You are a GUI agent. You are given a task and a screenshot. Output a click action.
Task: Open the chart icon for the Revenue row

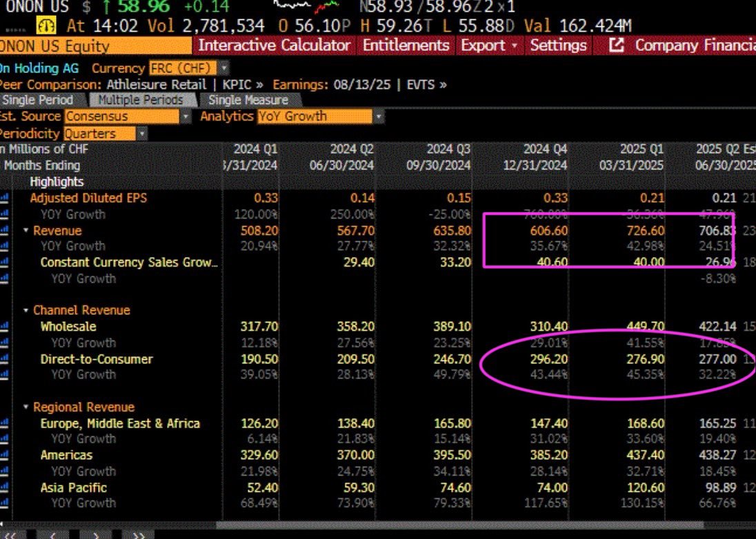4,231
